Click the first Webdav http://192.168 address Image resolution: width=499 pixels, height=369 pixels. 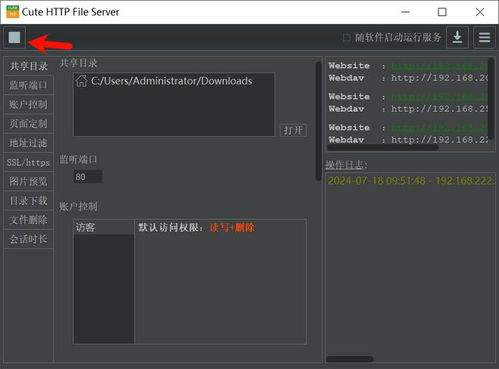pos(439,78)
